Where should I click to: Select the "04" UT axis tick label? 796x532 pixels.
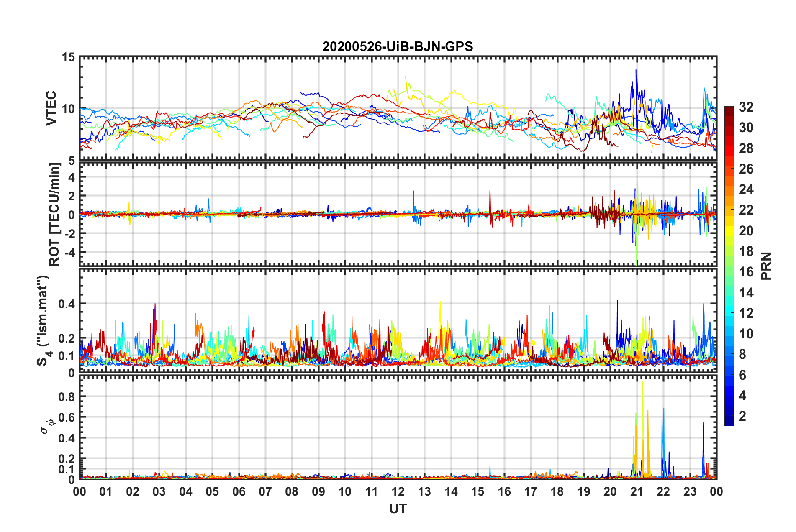tap(186, 491)
